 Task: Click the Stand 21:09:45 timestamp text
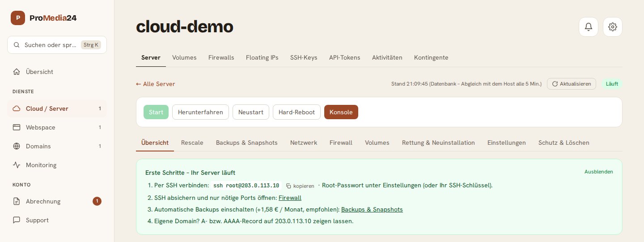click(466, 84)
